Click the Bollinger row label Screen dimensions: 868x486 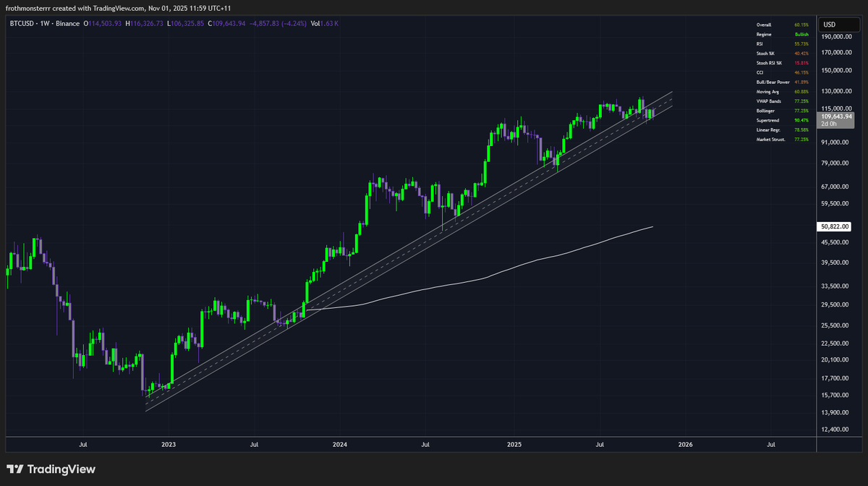(x=765, y=110)
